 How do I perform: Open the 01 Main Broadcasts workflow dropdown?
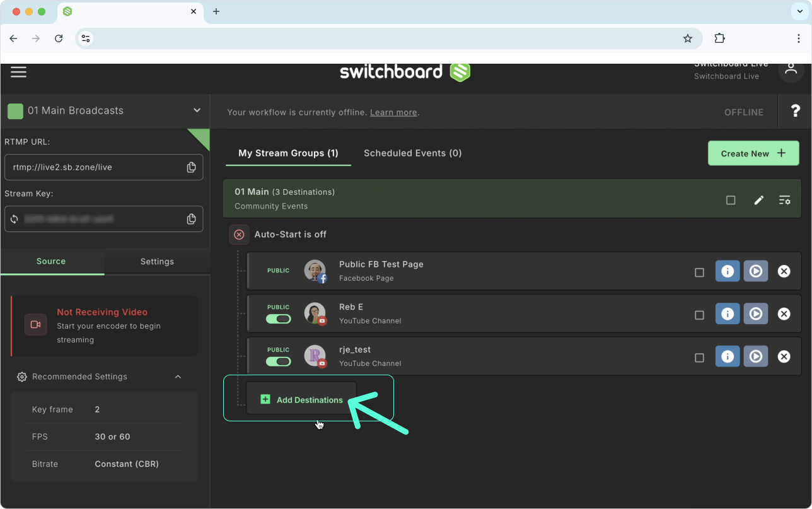tap(197, 110)
